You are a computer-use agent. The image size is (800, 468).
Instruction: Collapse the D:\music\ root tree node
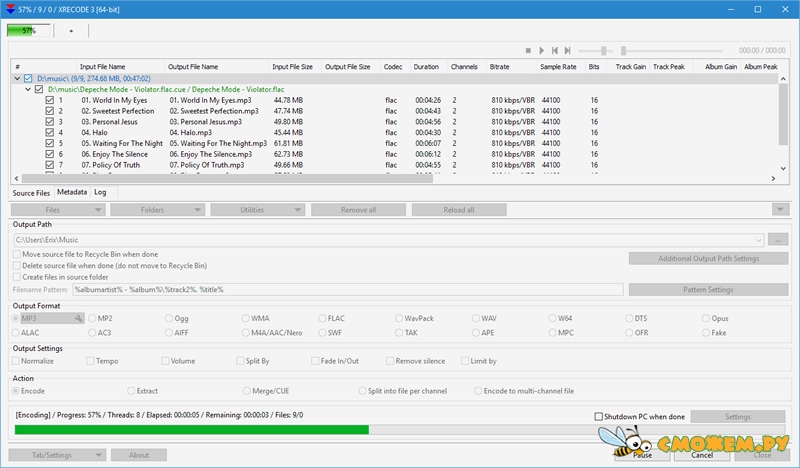click(17, 79)
